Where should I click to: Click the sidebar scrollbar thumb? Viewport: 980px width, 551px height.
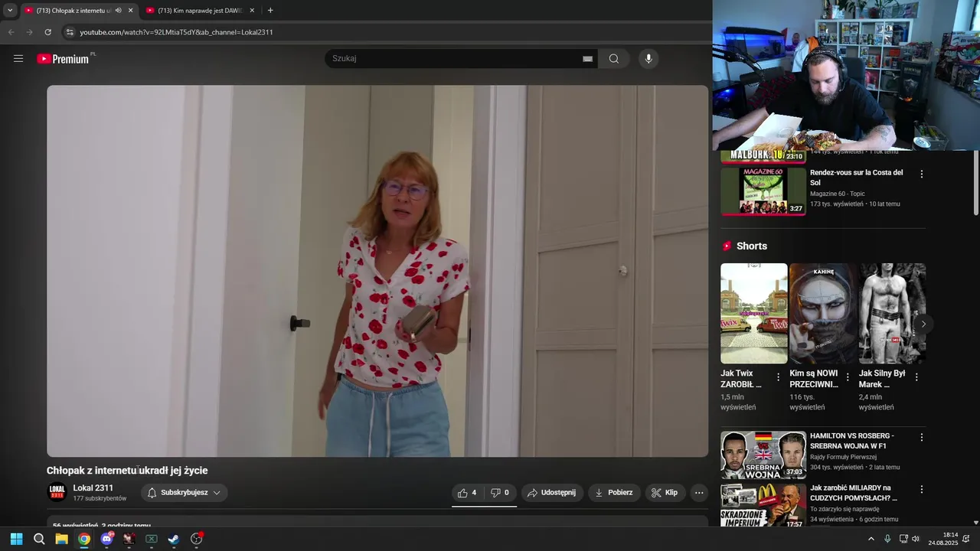click(x=975, y=182)
